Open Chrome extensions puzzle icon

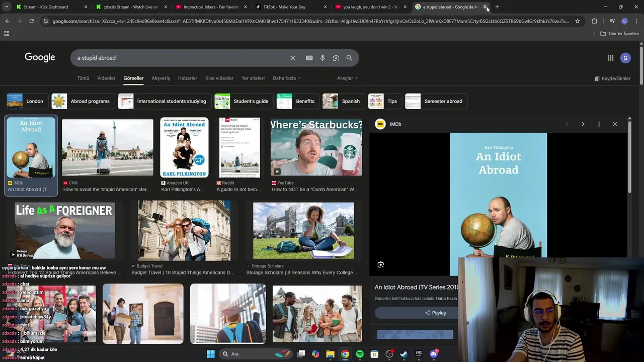click(x=594, y=21)
